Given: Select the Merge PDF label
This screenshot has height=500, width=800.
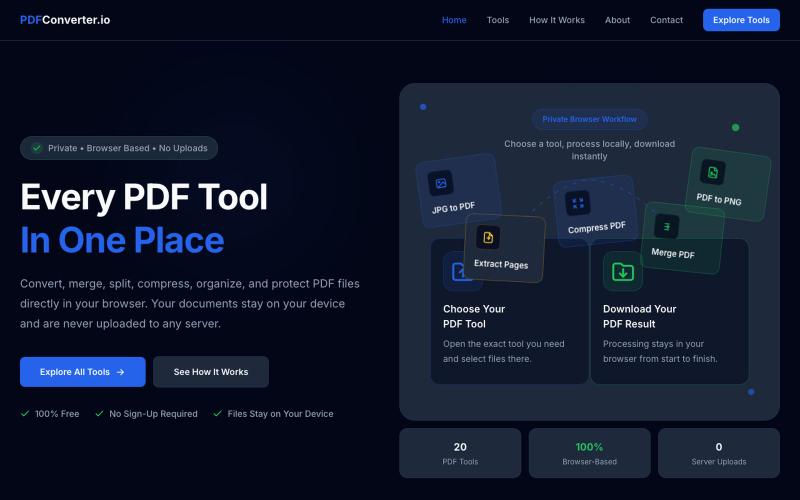Looking at the screenshot, I should [673, 253].
